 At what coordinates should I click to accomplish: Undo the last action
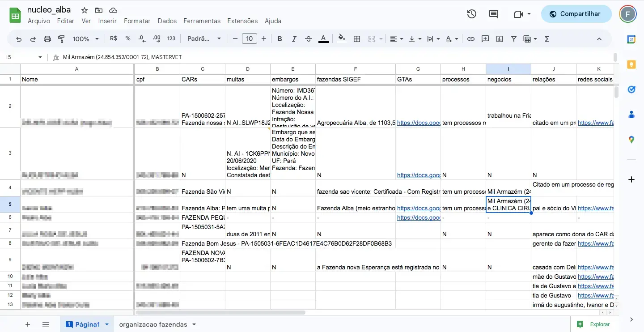point(19,39)
